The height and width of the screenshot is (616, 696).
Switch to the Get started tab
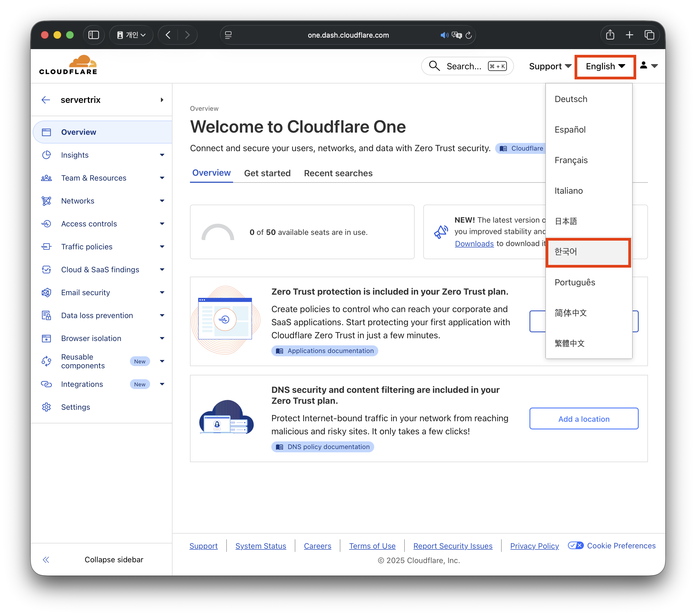267,173
